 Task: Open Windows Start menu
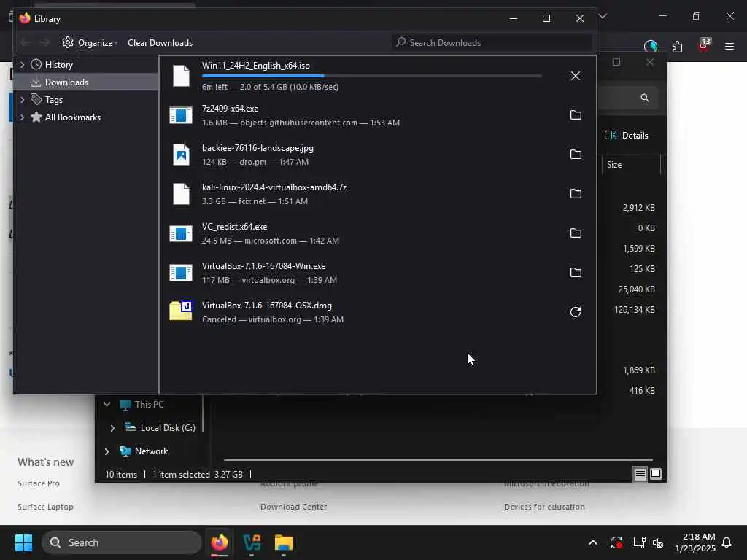coord(23,542)
